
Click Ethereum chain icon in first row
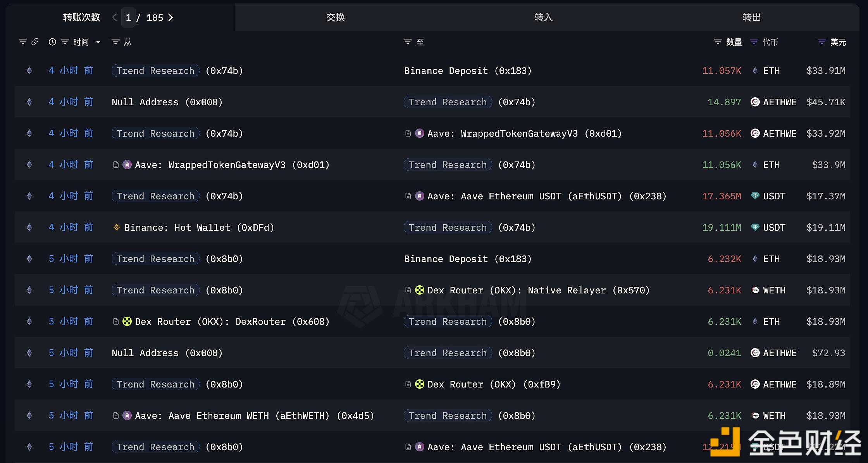click(x=29, y=70)
